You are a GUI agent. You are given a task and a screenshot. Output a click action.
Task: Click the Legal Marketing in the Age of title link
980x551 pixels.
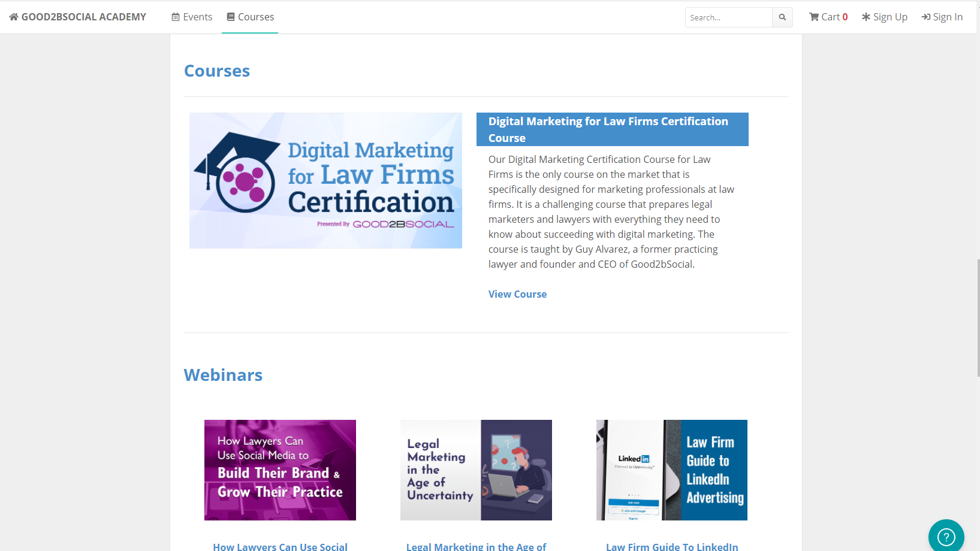pyautogui.click(x=476, y=546)
